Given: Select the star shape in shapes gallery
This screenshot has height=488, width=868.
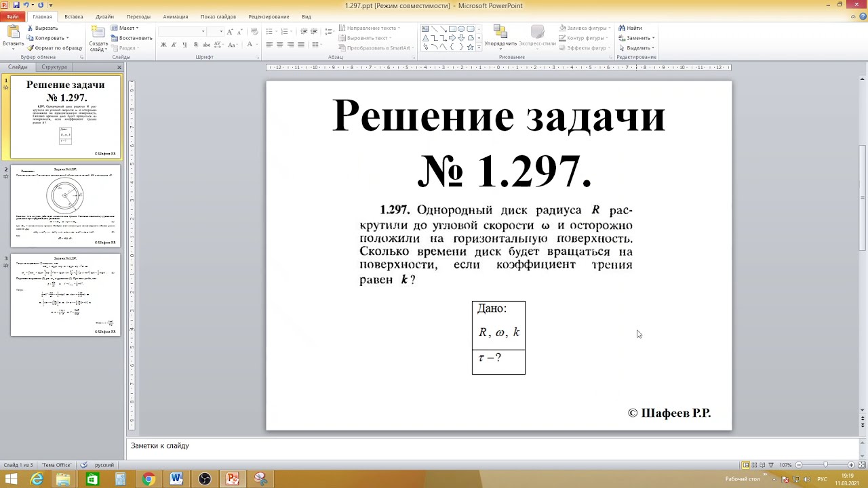Looking at the screenshot, I should tap(470, 47).
